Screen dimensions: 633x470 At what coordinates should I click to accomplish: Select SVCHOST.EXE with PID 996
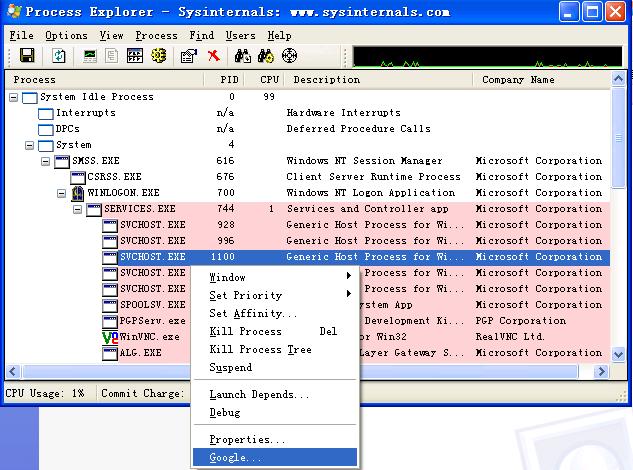point(308,241)
